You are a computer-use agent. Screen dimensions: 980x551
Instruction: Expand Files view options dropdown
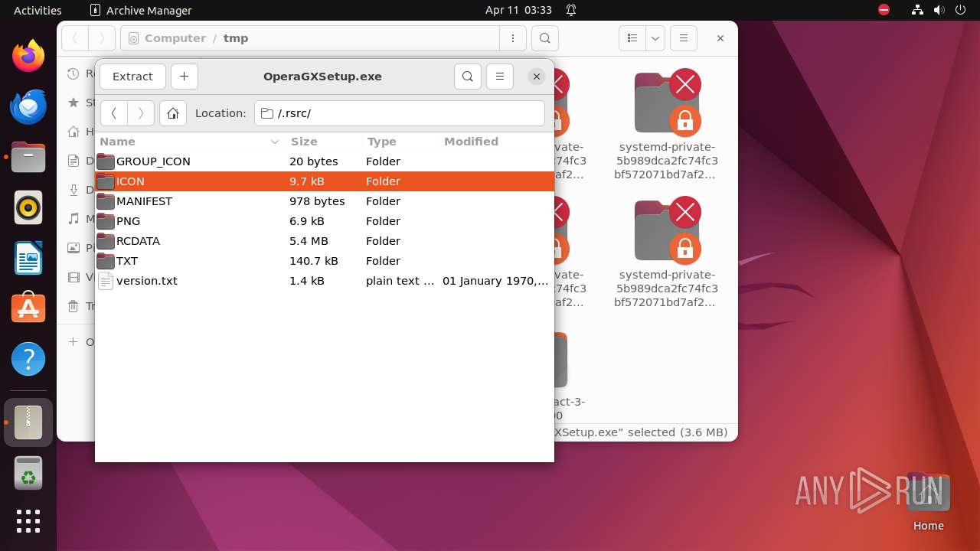tap(655, 38)
